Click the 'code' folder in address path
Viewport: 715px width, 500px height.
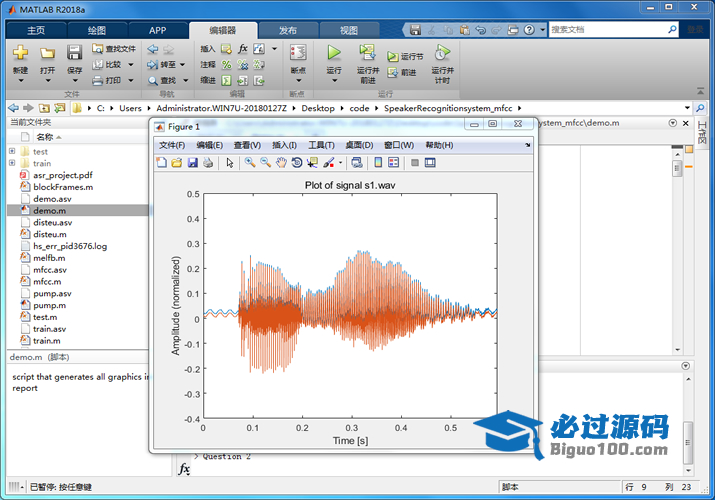pos(359,108)
